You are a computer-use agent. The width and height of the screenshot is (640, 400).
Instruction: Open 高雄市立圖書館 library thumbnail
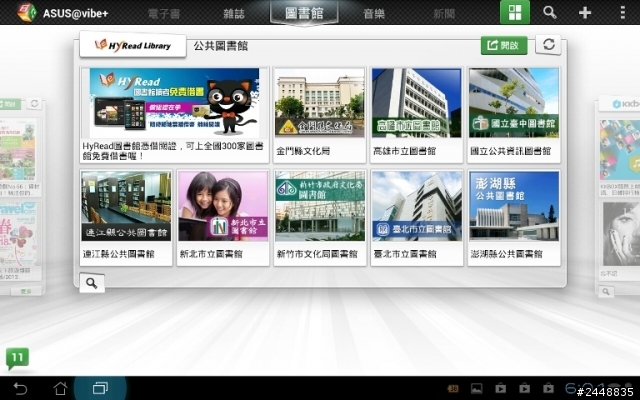(417, 102)
